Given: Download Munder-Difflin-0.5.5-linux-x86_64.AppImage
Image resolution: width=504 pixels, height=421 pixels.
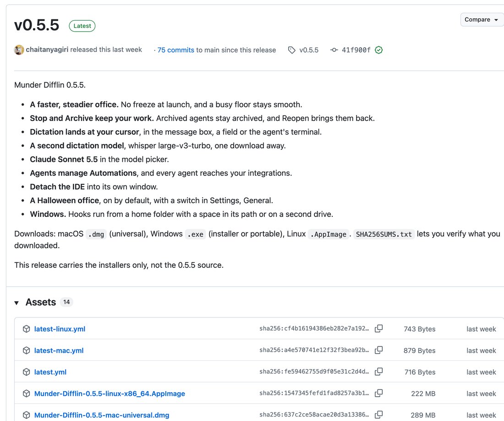Looking at the screenshot, I should pyautogui.click(x=110, y=393).
